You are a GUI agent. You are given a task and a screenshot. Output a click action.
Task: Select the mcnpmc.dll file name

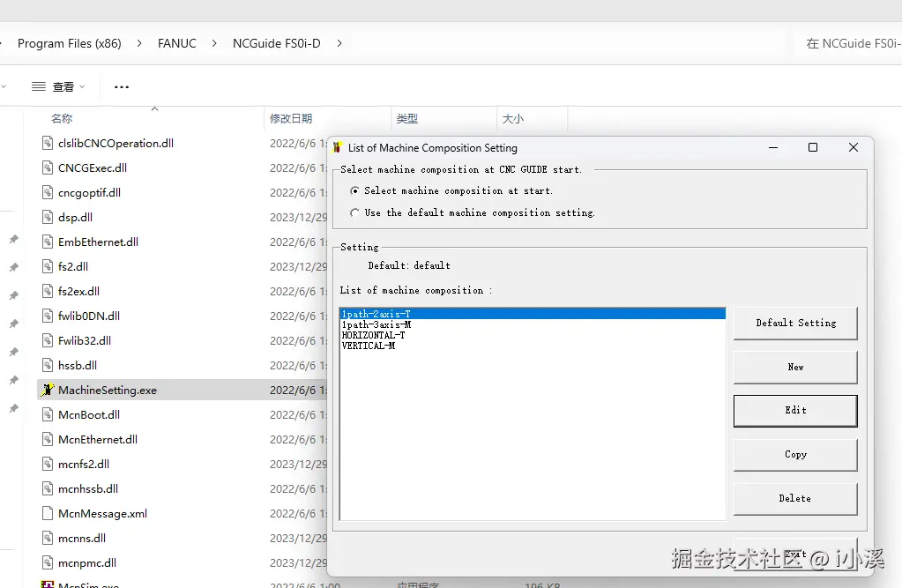click(x=87, y=563)
